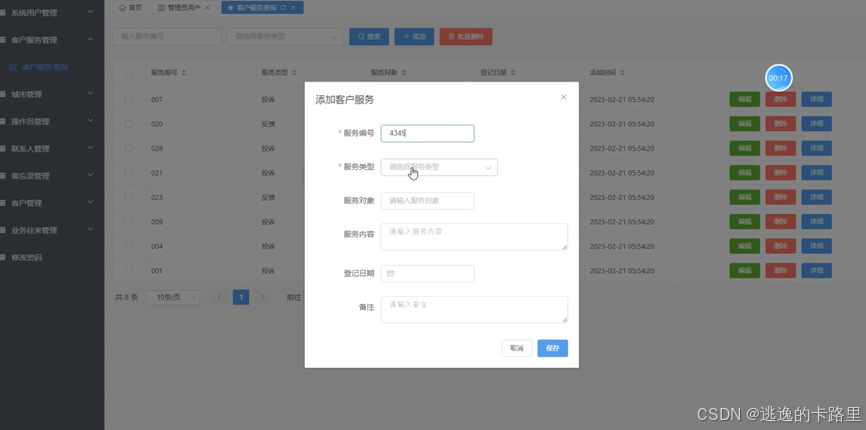This screenshot has height=430, width=866.
Task: Expand 联系人管理 menu
Action: pos(52,148)
